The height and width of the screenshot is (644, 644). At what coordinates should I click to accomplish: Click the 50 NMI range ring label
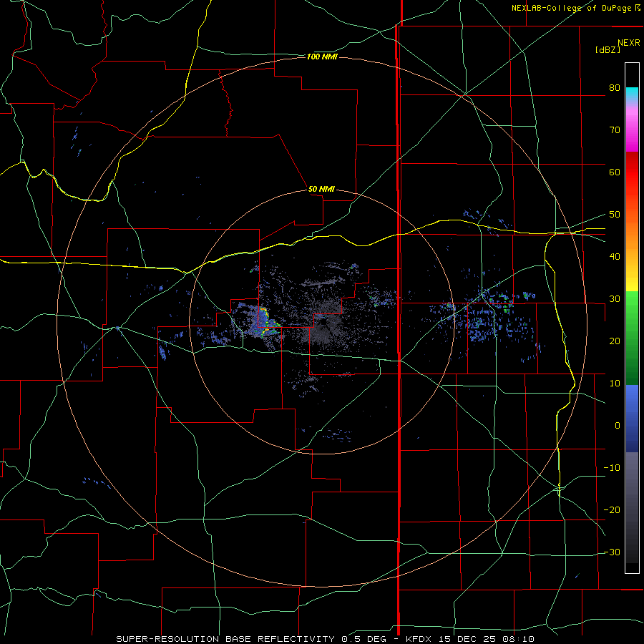pyautogui.click(x=321, y=189)
